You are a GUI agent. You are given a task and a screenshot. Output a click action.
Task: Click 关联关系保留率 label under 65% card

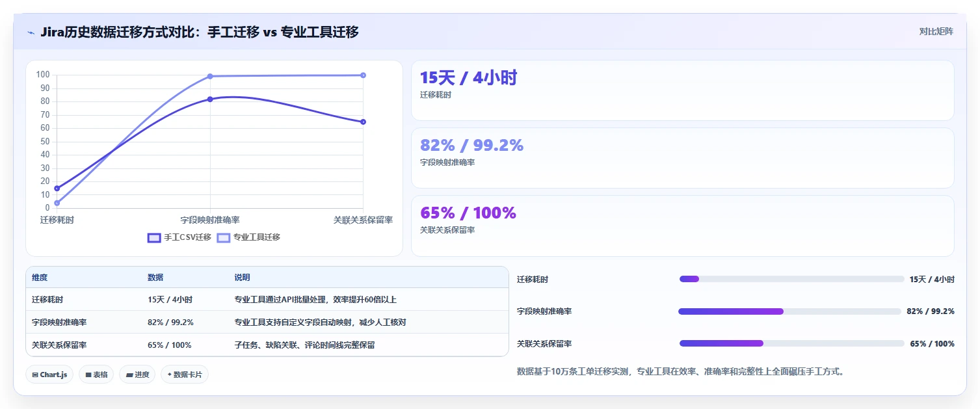coord(447,230)
